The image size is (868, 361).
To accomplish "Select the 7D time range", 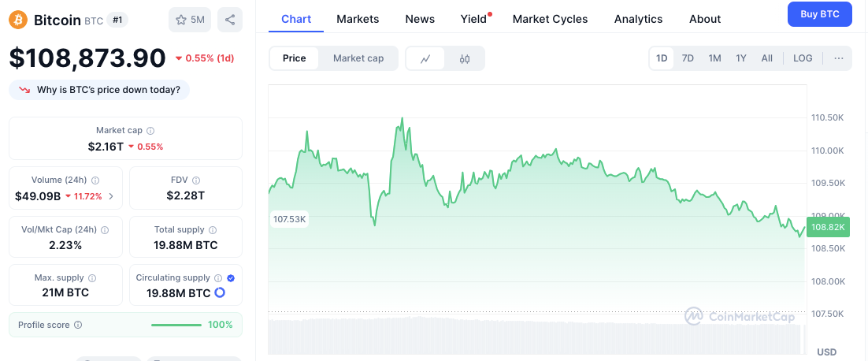I will click(x=688, y=58).
